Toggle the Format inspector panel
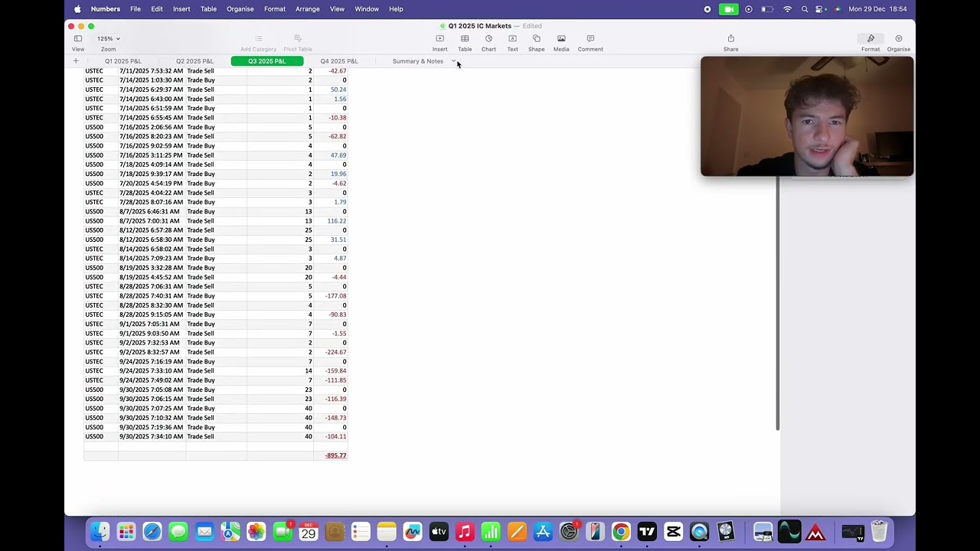Screen dimensions: 980x551 [x=871, y=38]
